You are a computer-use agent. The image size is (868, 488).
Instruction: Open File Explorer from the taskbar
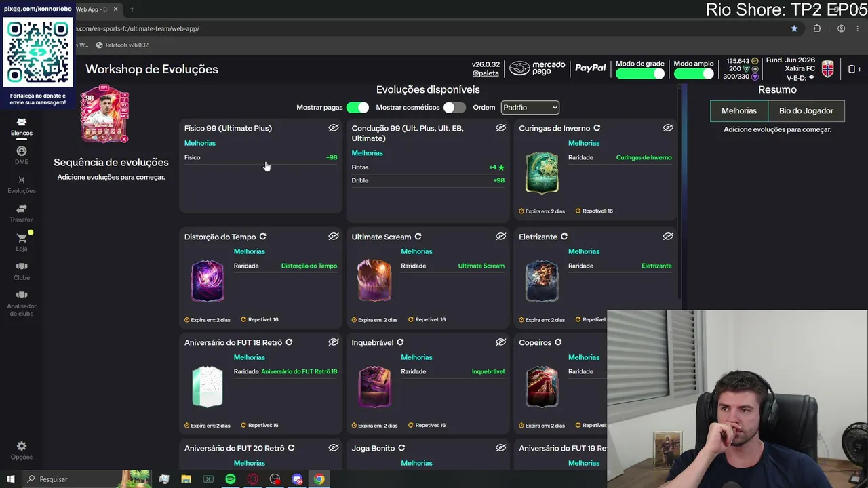tap(186, 479)
